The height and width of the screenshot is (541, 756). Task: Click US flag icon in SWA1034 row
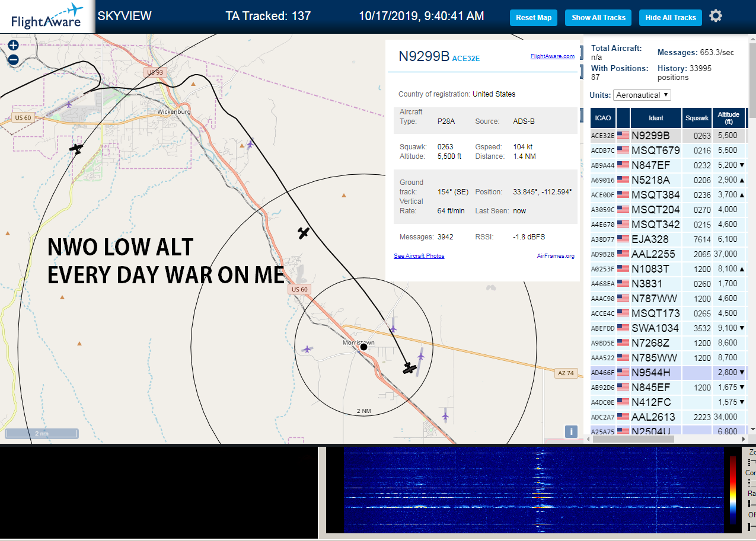[x=623, y=328]
